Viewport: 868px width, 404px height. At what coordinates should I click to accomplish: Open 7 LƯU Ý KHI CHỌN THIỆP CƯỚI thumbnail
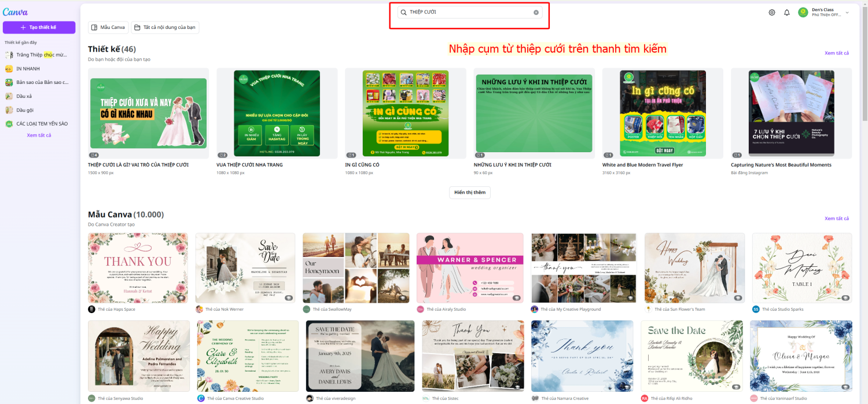(x=792, y=113)
